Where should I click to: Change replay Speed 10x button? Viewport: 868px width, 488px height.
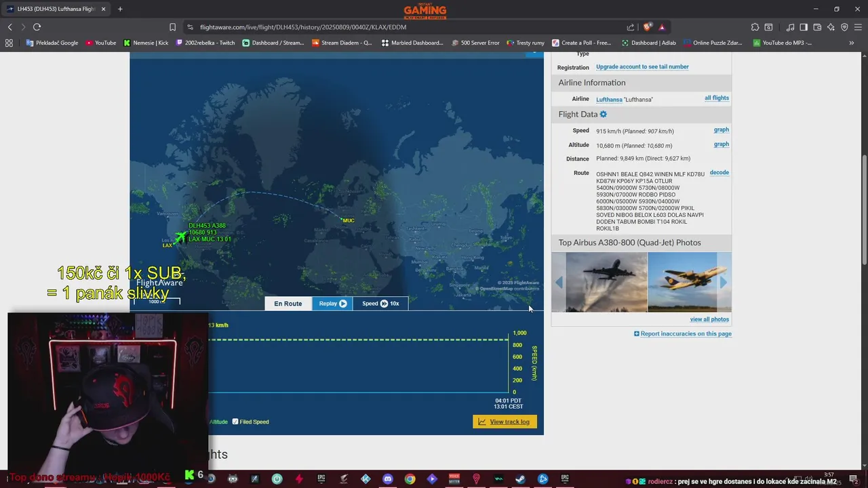coord(380,304)
